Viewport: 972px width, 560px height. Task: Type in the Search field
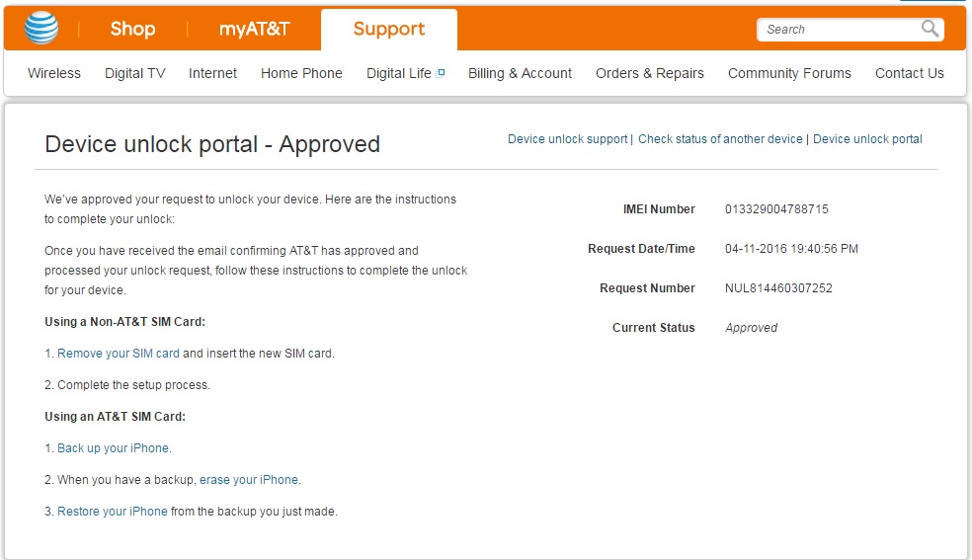pyautogui.click(x=838, y=30)
